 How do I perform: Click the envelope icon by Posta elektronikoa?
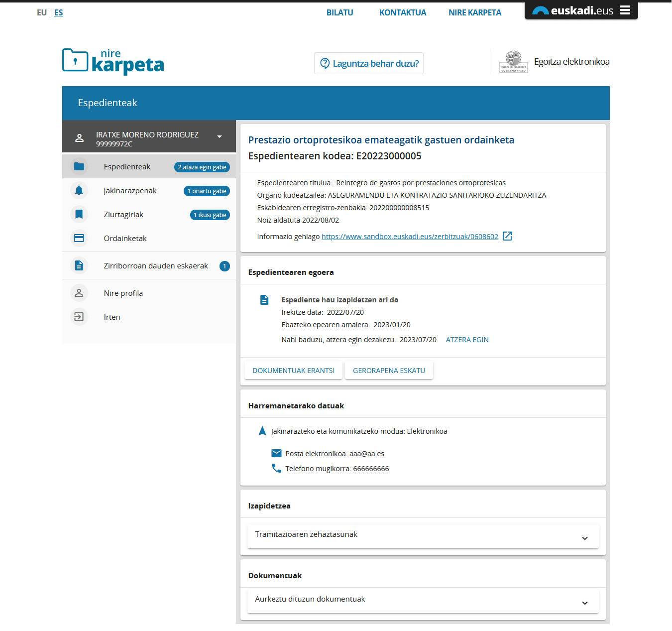276,453
